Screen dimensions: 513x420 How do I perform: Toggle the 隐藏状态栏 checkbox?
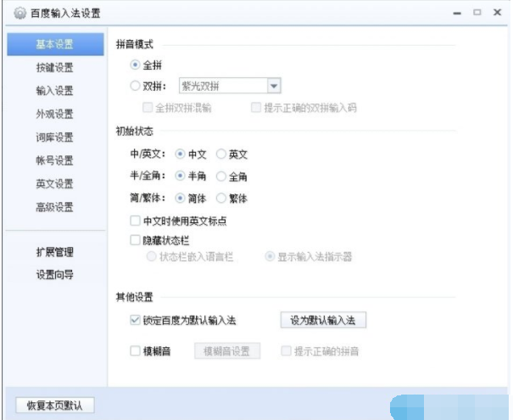click(x=136, y=240)
